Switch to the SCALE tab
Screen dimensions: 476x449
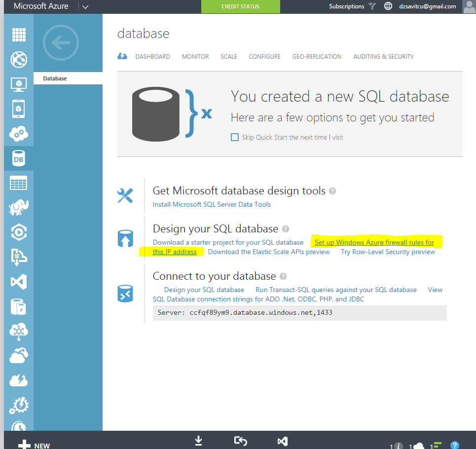tap(229, 56)
